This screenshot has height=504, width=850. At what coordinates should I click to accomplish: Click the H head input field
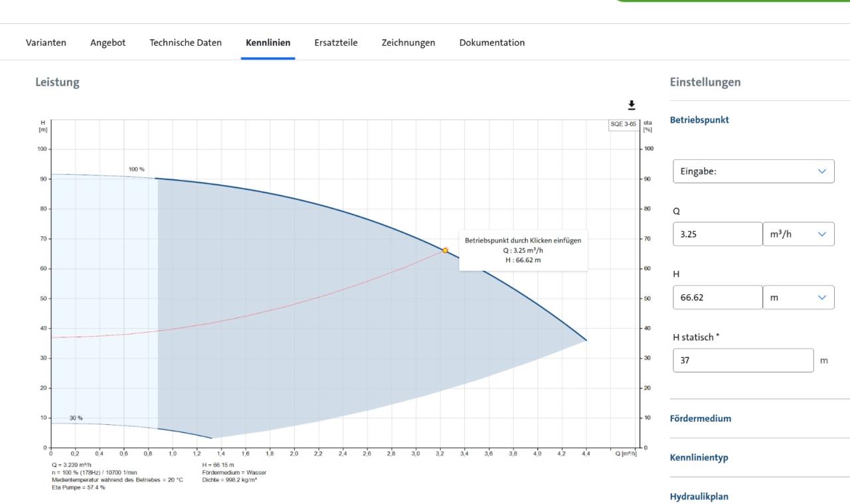pyautogui.click(x=717, y=297)
